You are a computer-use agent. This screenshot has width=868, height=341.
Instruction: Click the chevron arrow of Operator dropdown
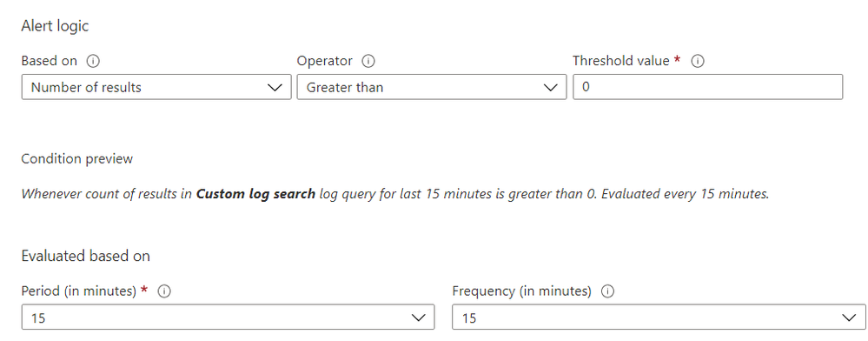[x=550, y=88]
